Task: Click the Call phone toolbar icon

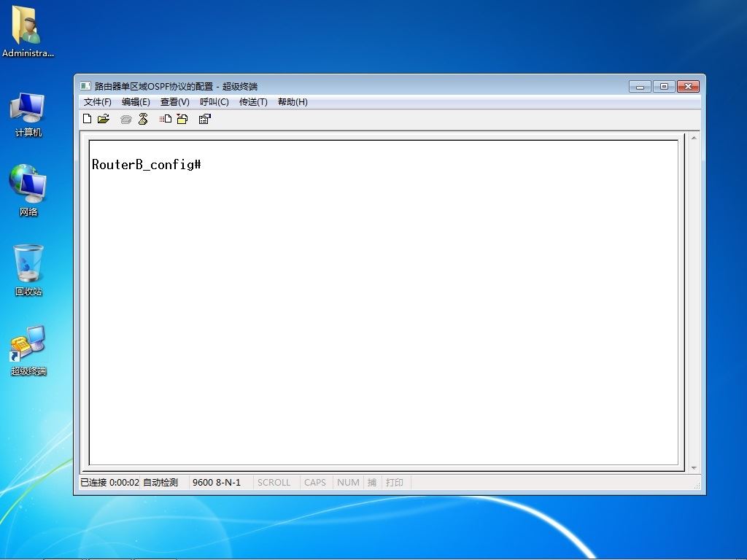Action: [125, 119]
